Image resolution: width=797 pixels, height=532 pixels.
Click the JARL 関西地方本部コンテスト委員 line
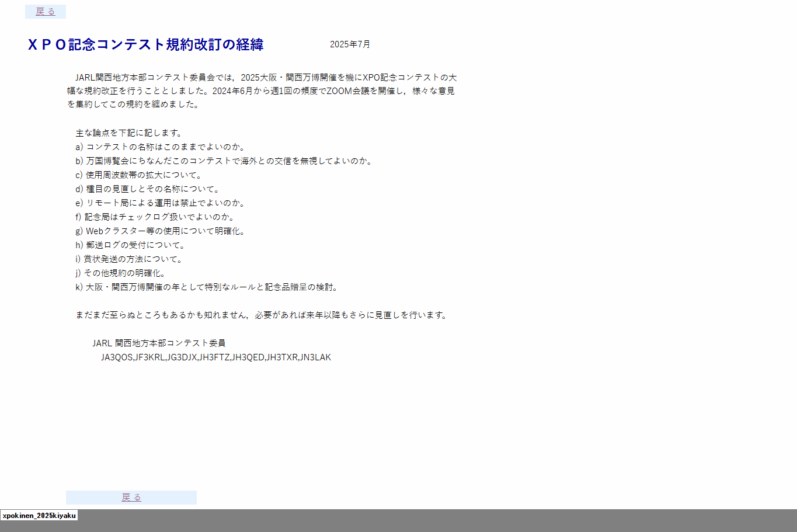(x=159, y=343)
